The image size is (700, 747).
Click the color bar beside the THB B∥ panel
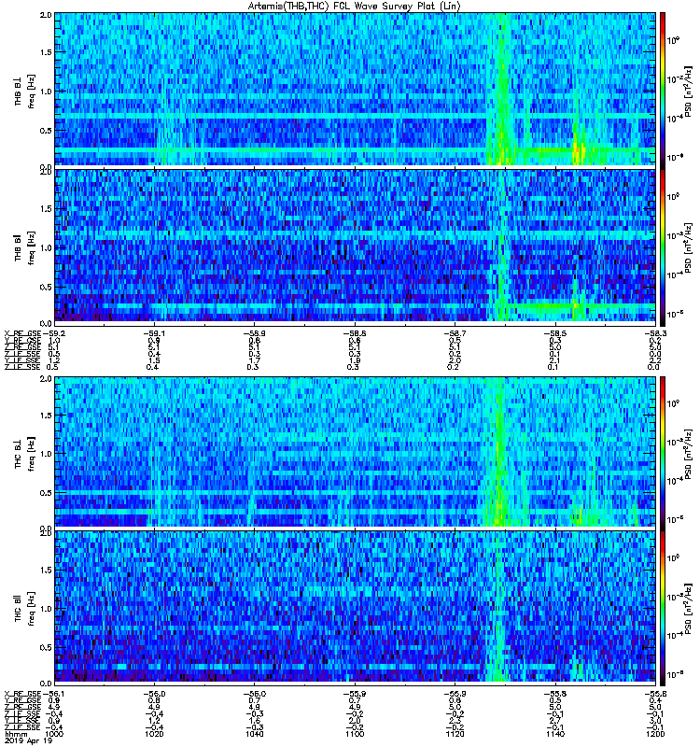[663, 247]
